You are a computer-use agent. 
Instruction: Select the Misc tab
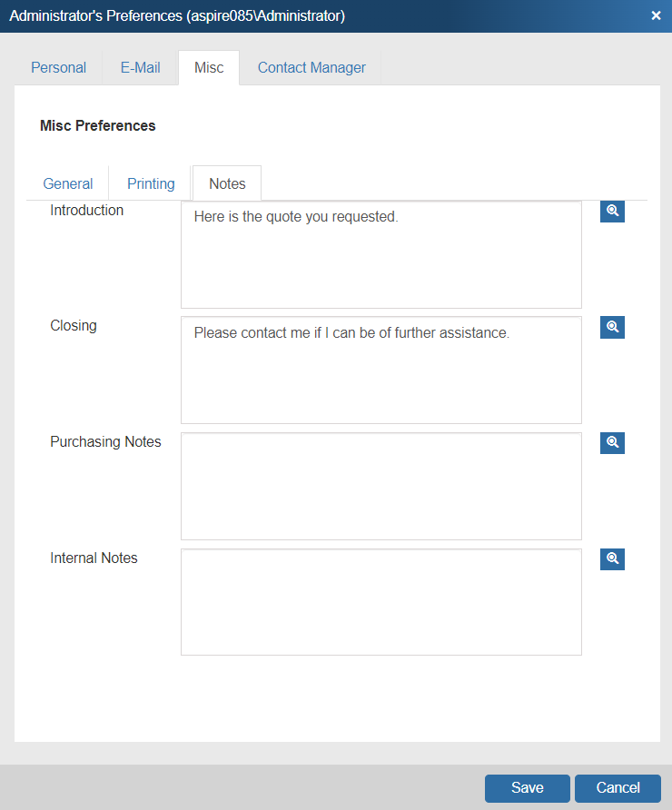(x=209, y=68)
